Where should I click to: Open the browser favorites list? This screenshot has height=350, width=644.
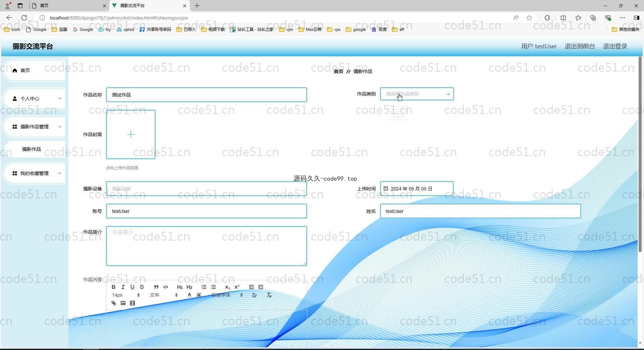pyautogui.click(x=578, y=18)
